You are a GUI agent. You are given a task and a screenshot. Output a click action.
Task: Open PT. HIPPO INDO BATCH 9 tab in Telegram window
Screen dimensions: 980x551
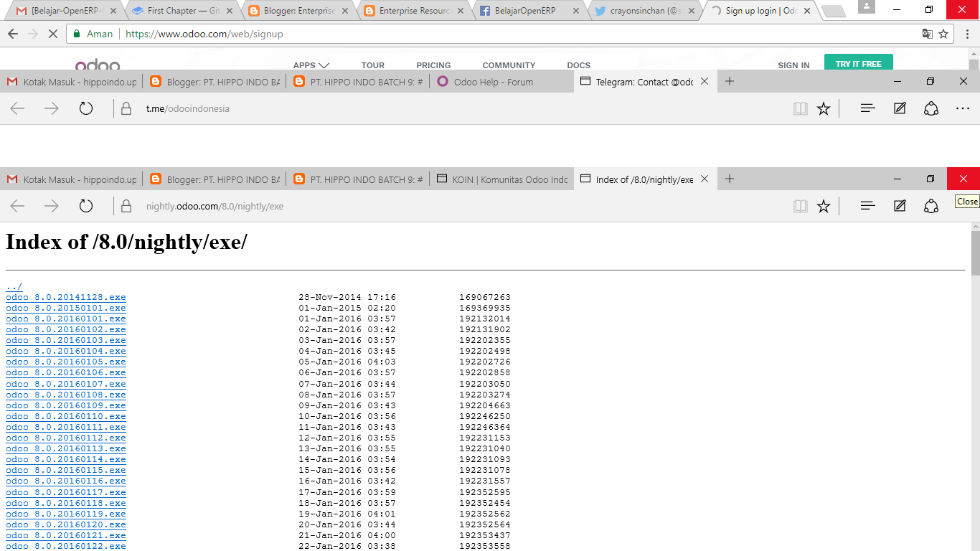coord(358,82)
